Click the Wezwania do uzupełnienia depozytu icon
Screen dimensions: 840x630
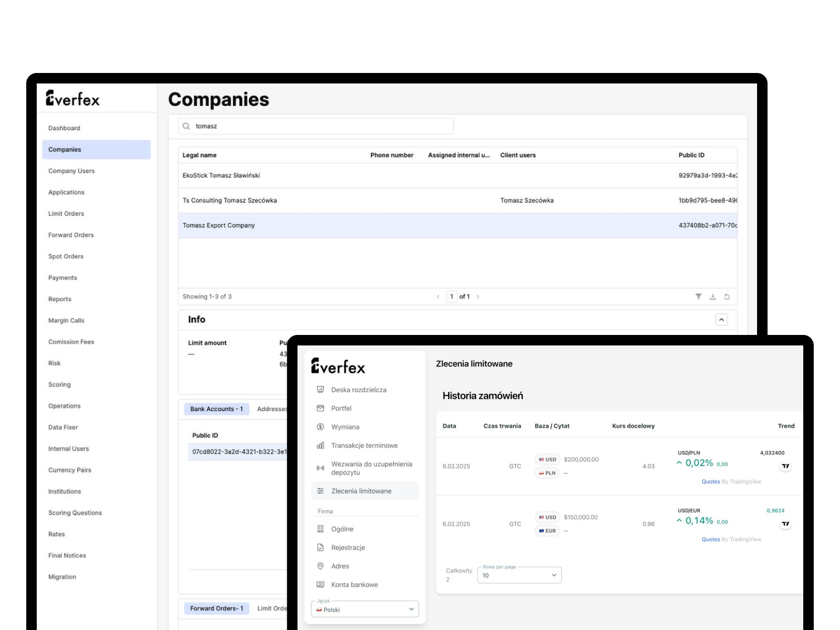click(320, 467)
